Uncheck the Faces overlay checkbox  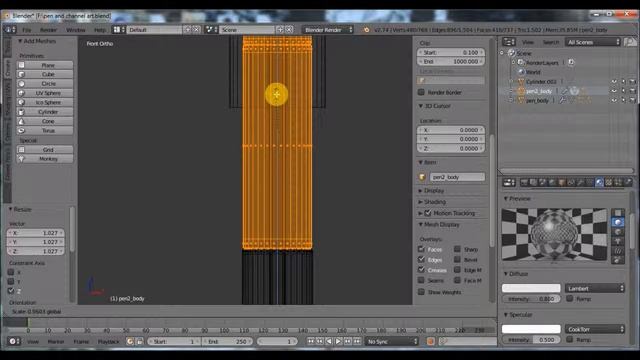click(x=421, y=249)
